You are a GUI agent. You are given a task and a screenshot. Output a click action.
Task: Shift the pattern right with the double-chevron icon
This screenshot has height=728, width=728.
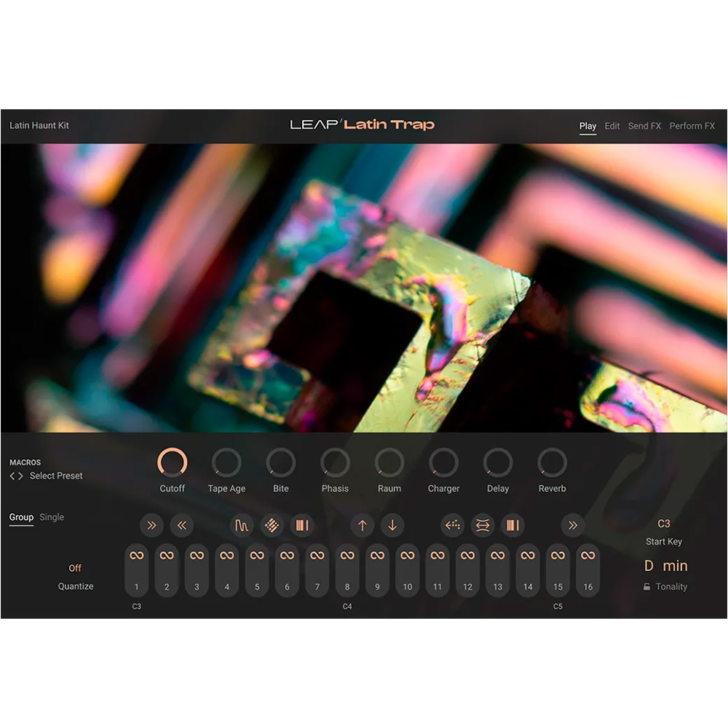pos(151,526)
